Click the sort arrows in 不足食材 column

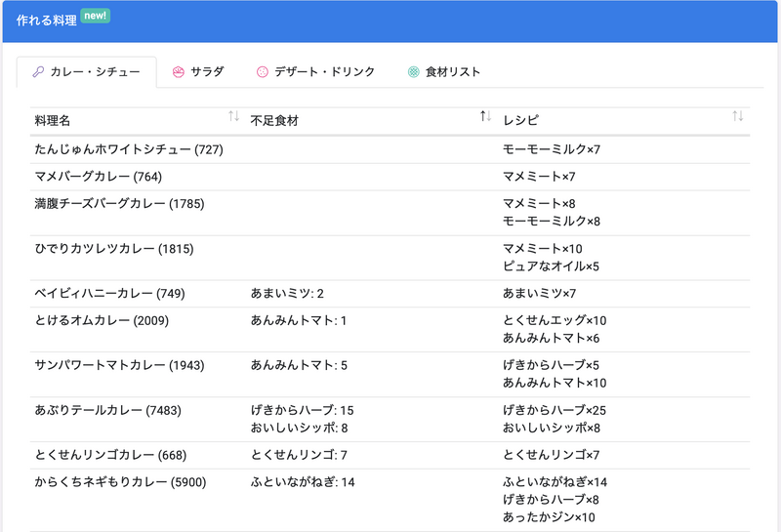[485, 117]
